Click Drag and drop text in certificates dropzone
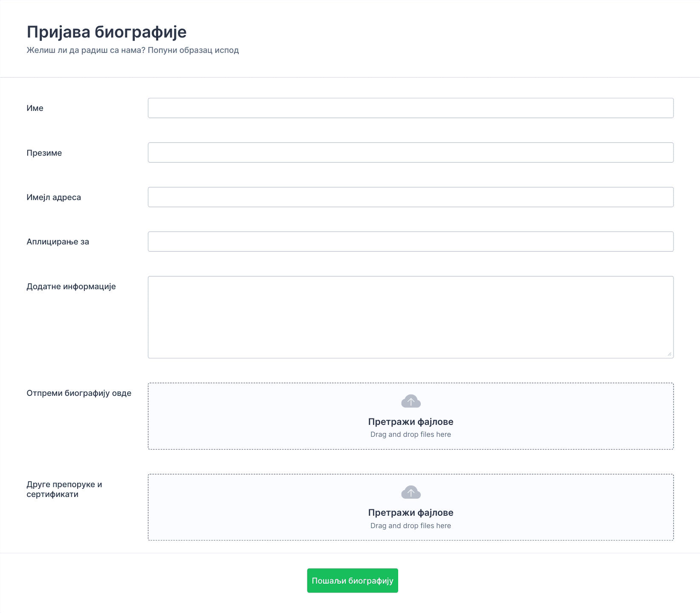Viewport: 700px width, 613px height. click(411, 526)
